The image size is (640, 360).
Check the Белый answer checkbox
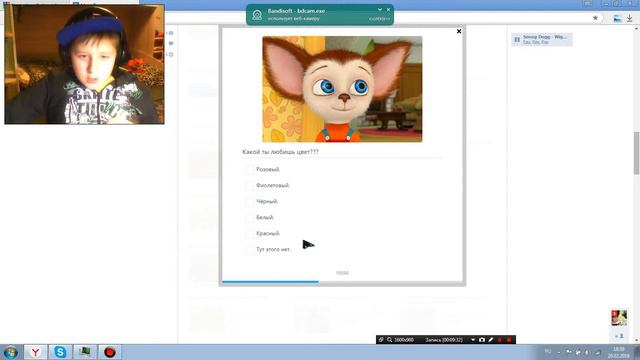[249, 218]
